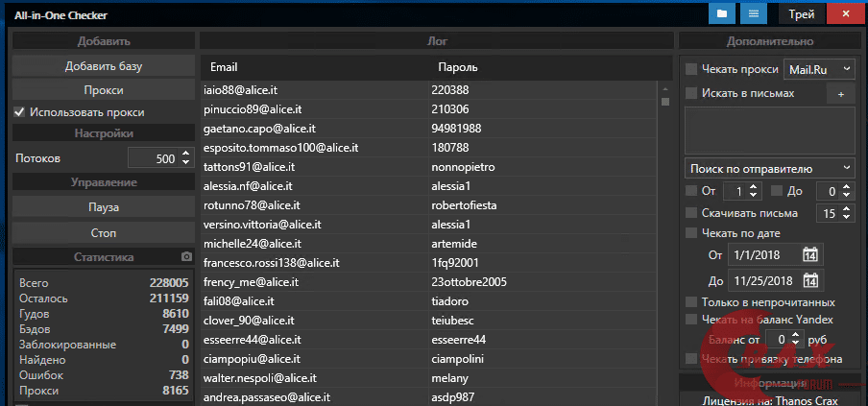Open calendar picker for the 11/25/2018 date
This screenshot has height=406, width=868.
tap(810, 280)
